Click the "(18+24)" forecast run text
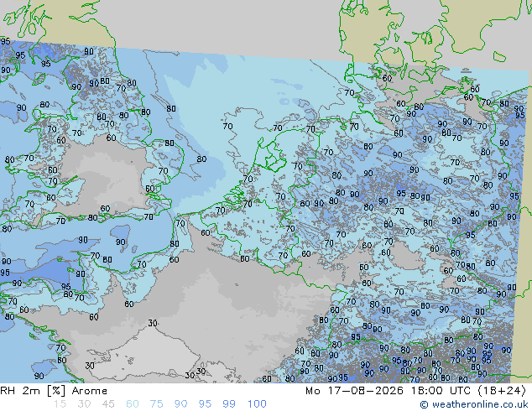The width and height of the screenshot is (532, 411). (x=502, y=391)
